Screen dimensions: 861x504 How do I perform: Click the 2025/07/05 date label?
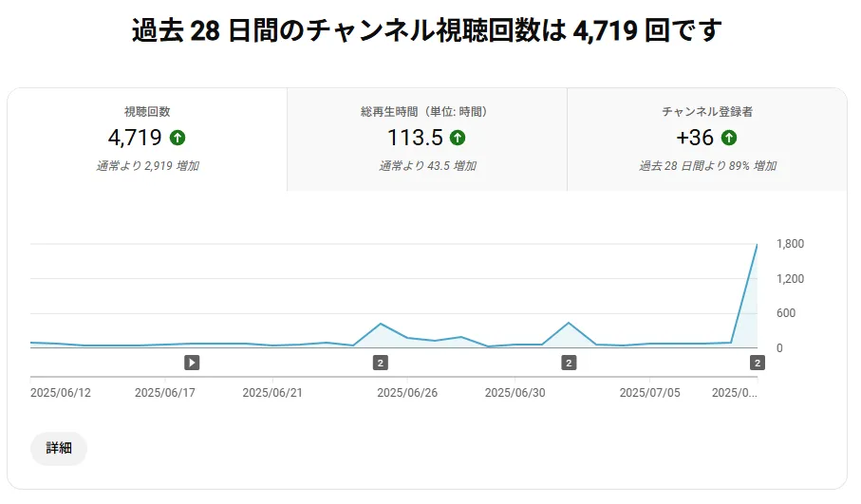(649, 392)
